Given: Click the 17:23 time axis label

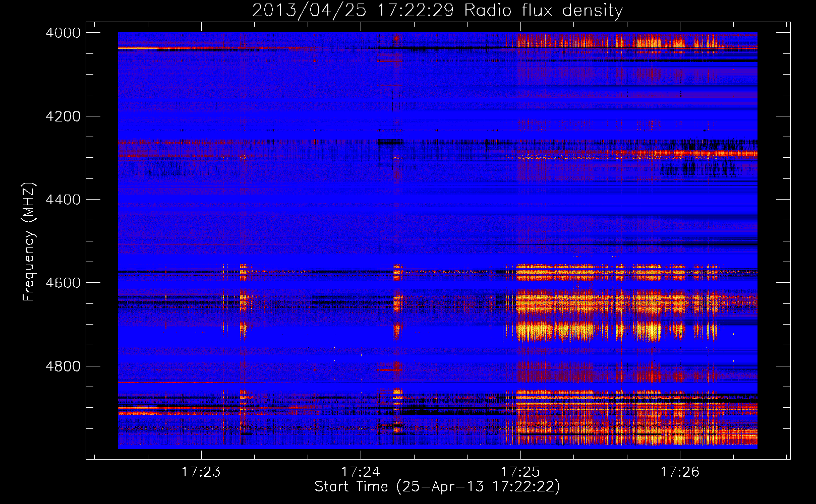Looking at the screenshot, I should 201,472.
